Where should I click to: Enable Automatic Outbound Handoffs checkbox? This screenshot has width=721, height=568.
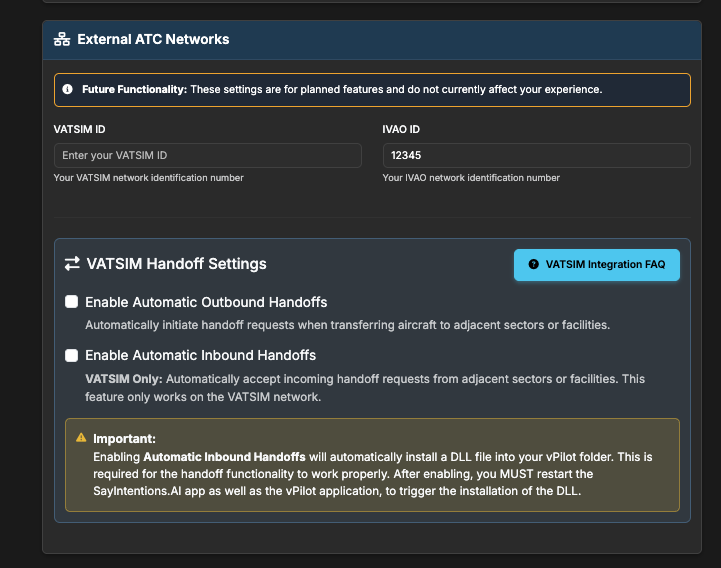(71, 302)
